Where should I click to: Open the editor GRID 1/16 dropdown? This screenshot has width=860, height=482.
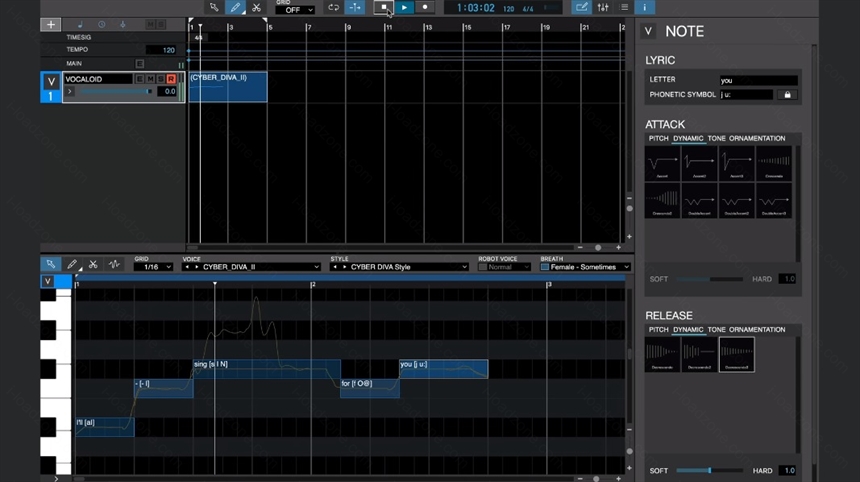(x=153, y=267)
